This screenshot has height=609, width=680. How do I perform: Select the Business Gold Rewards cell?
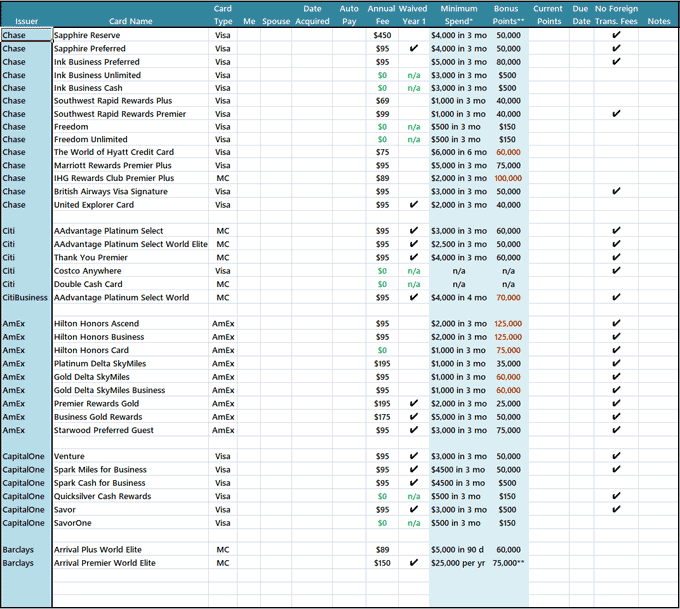(x=130, y=417)
